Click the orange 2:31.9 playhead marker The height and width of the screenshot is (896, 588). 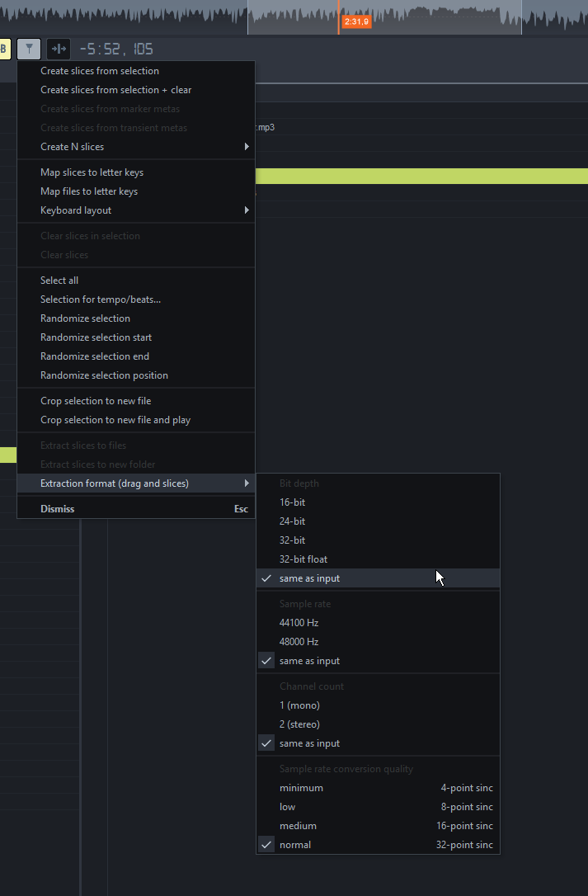(356, 21)
